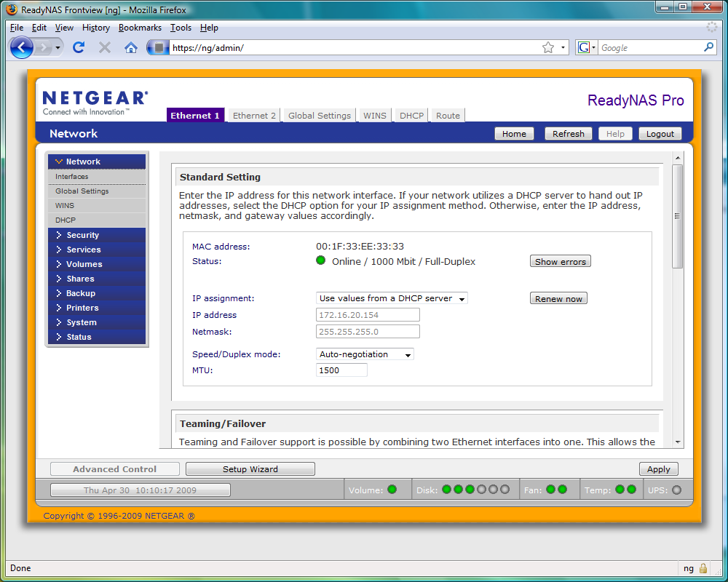The height and width of the screenshot is (582, 728).
Task: Click the padlock icon in status bar
Action: tap(703, 568)
